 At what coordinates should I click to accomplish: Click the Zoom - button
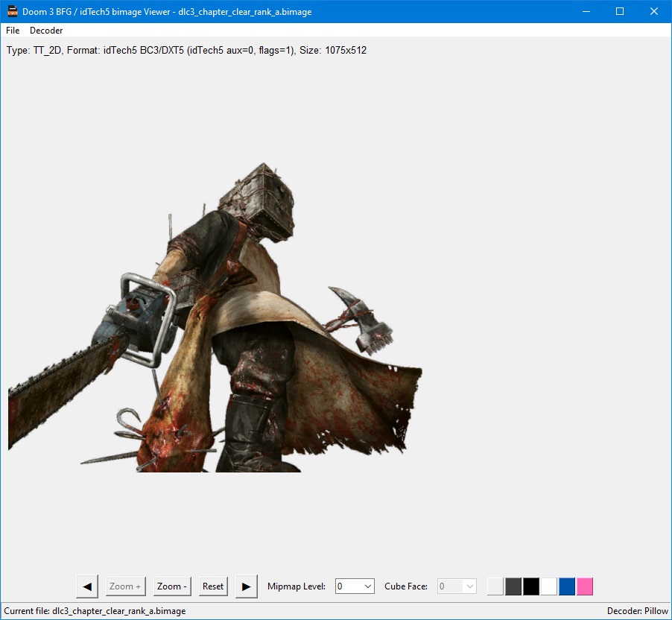click(172, 586)
